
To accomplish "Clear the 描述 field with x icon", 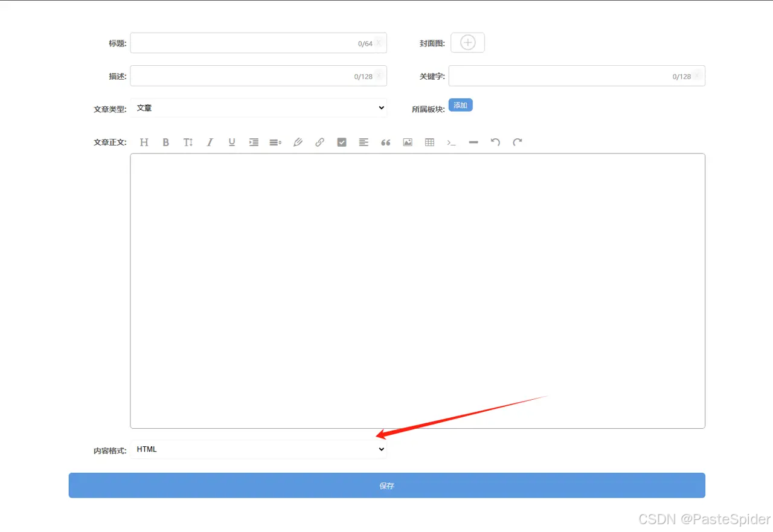I will coord(379,75).
